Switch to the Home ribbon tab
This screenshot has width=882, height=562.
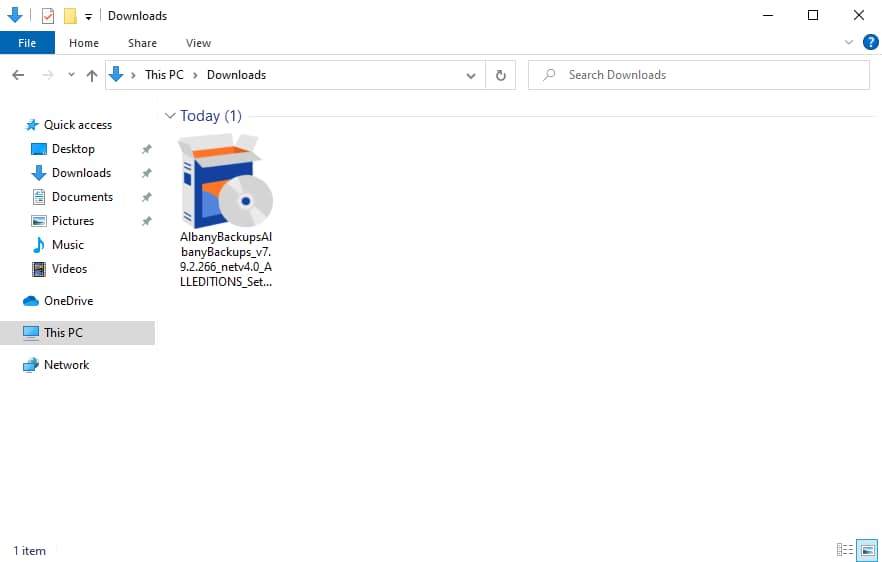click(84, 43)
